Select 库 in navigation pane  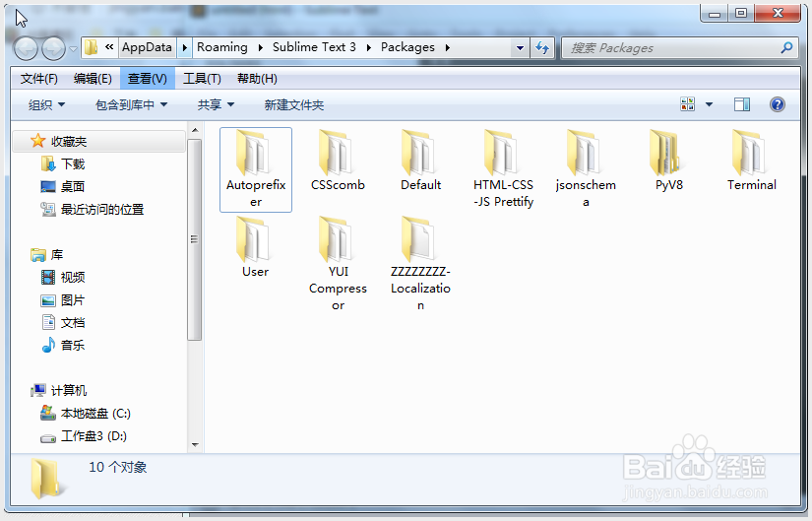point(46,254)
